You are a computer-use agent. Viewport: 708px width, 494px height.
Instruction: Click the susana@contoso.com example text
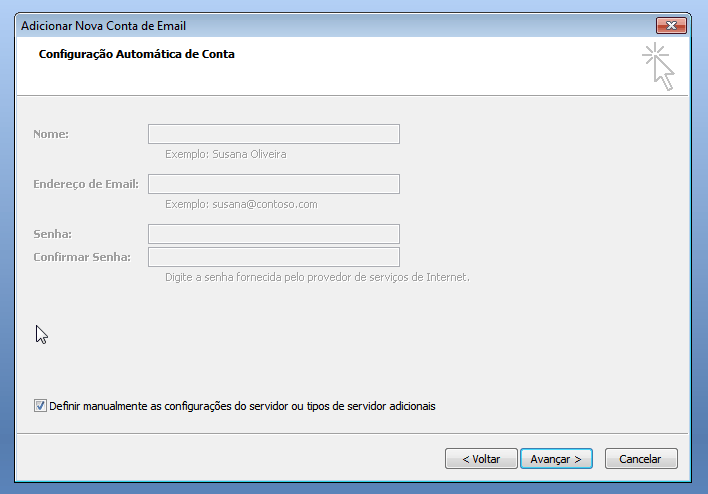pos(241,204)
